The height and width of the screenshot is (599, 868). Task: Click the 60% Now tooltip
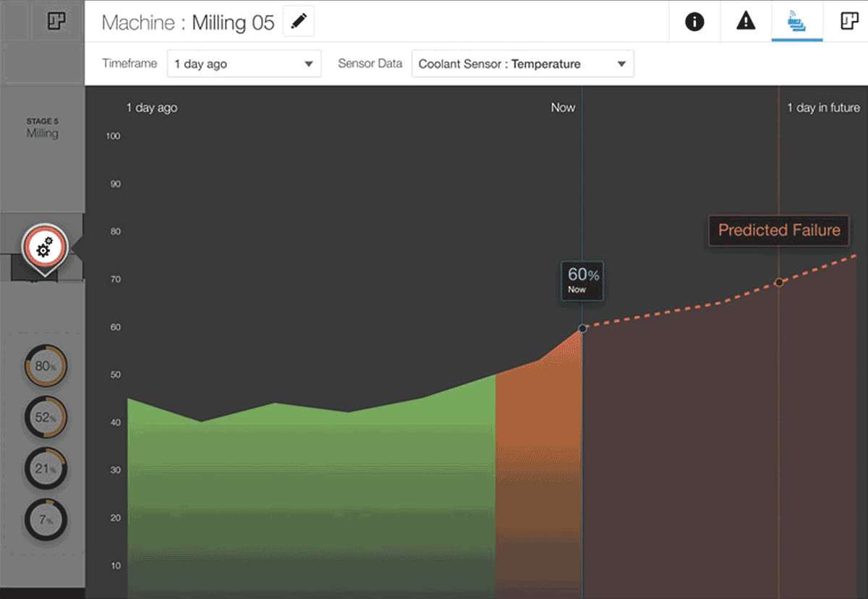582,280
